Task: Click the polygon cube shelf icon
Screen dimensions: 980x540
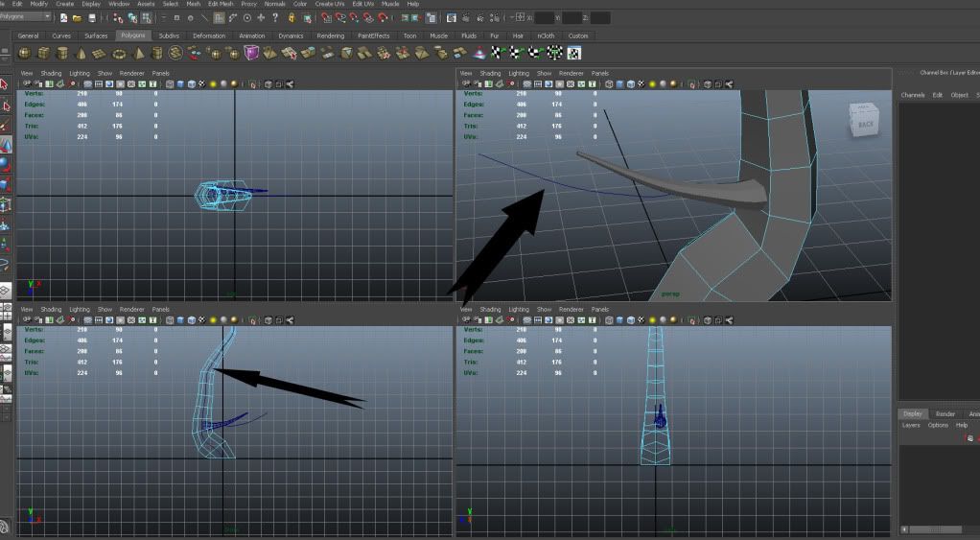Action: pyautogui.click(x=45, y=53)
